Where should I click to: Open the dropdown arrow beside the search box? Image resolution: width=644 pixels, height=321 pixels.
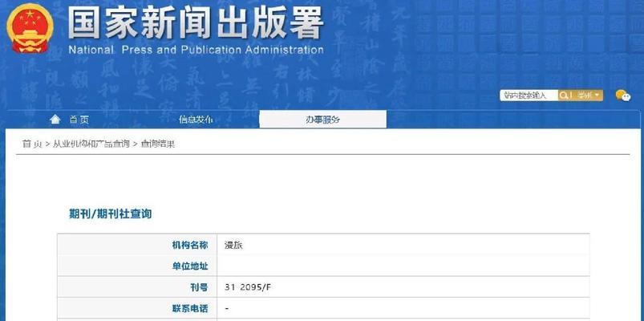coord(597,95)
